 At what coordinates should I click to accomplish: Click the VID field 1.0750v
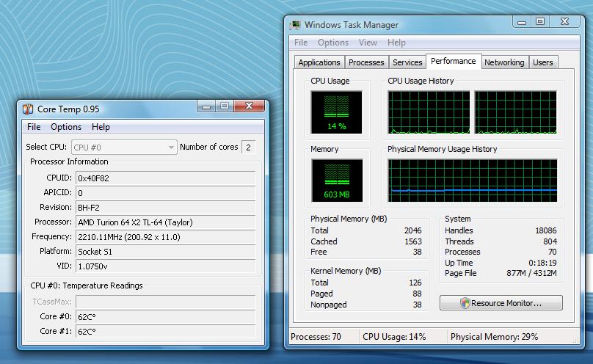(x=166, y=266)
